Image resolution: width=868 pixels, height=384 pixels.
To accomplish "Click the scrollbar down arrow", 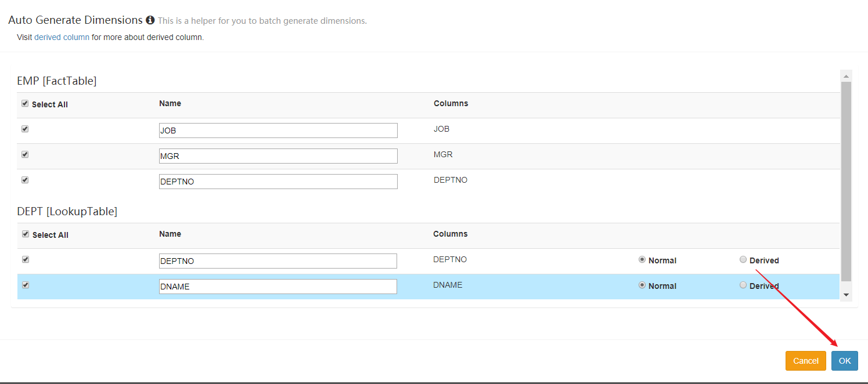I will tap(846, 295).
